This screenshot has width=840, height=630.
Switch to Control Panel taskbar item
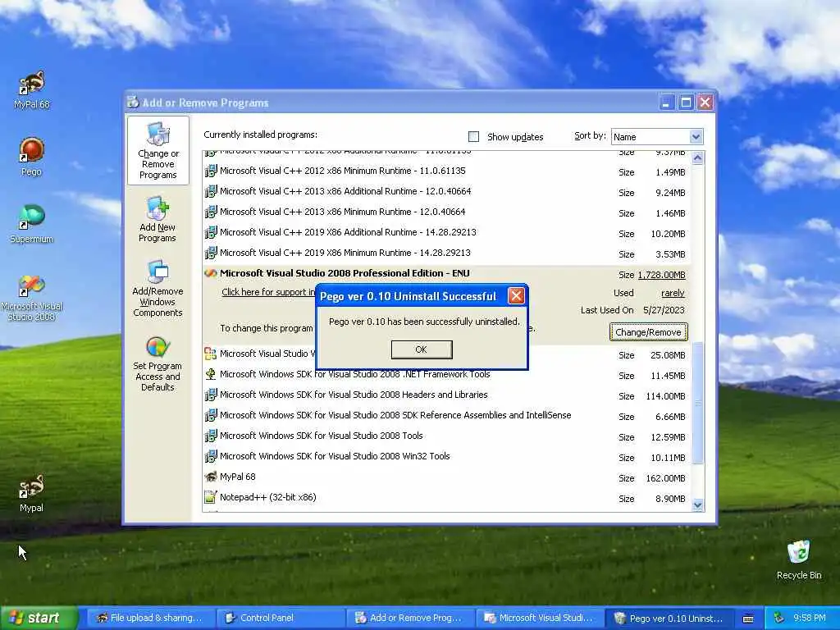point(281,619)
